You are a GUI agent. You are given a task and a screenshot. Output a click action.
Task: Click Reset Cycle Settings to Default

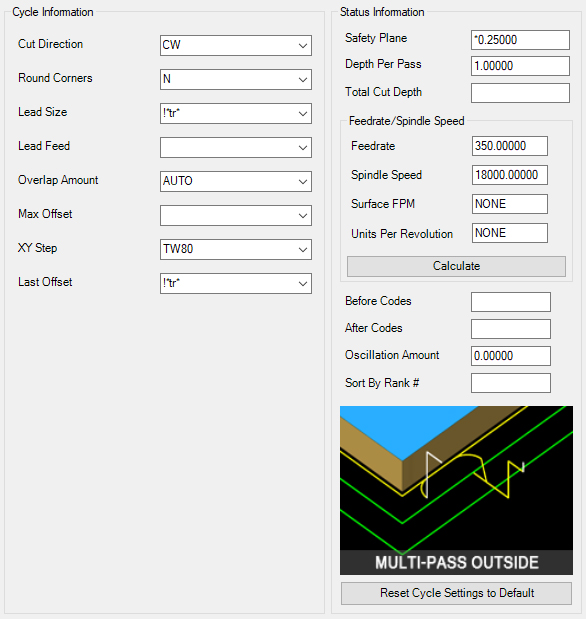click(x=456, y=593)
